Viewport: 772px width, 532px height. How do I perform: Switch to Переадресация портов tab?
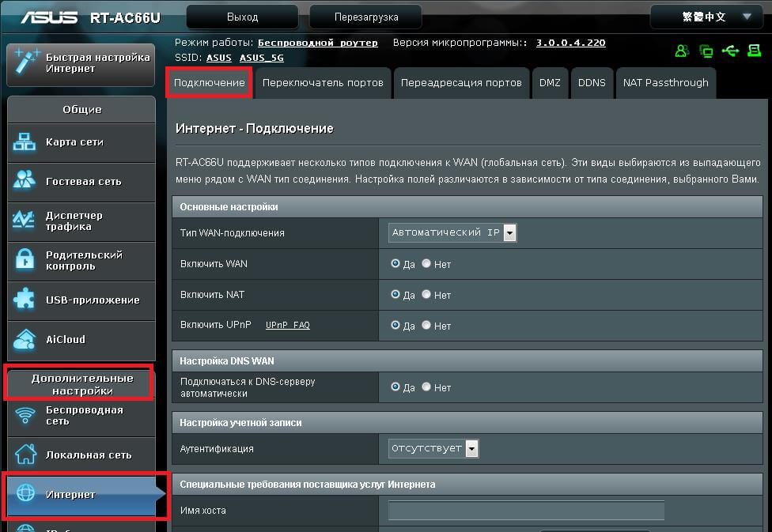click(461, 83)
